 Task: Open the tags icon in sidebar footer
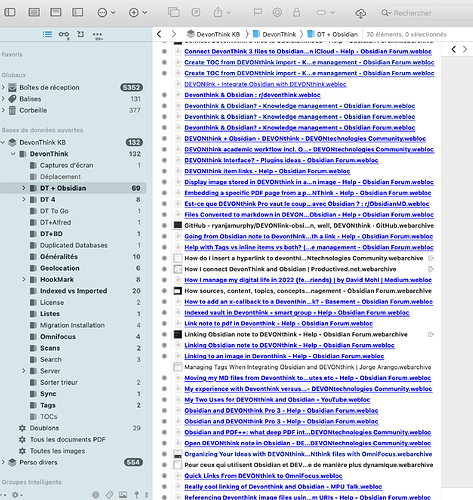pos(109,495)
